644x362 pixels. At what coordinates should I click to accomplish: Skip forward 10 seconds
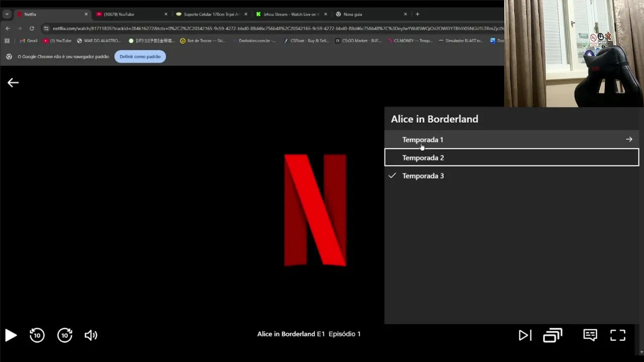click(65, 335)
